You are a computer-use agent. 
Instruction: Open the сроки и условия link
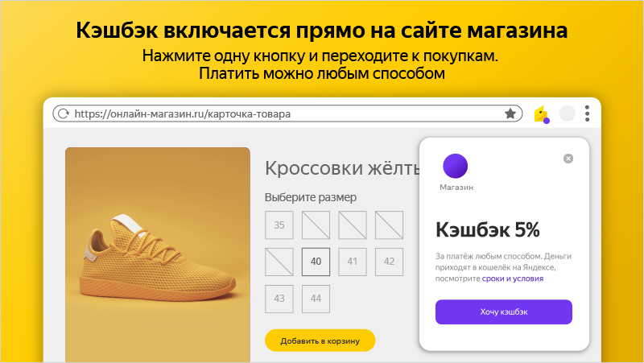point(513,278)
